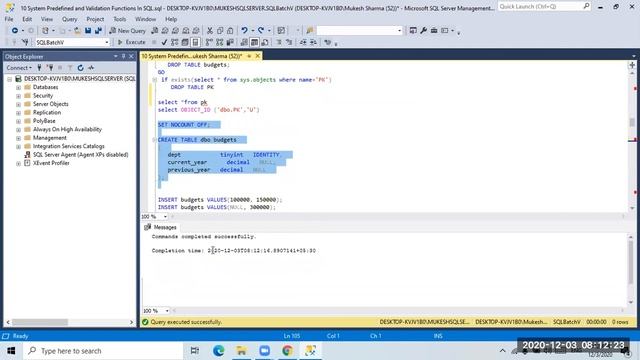Open the File menu

click(9, 19)
